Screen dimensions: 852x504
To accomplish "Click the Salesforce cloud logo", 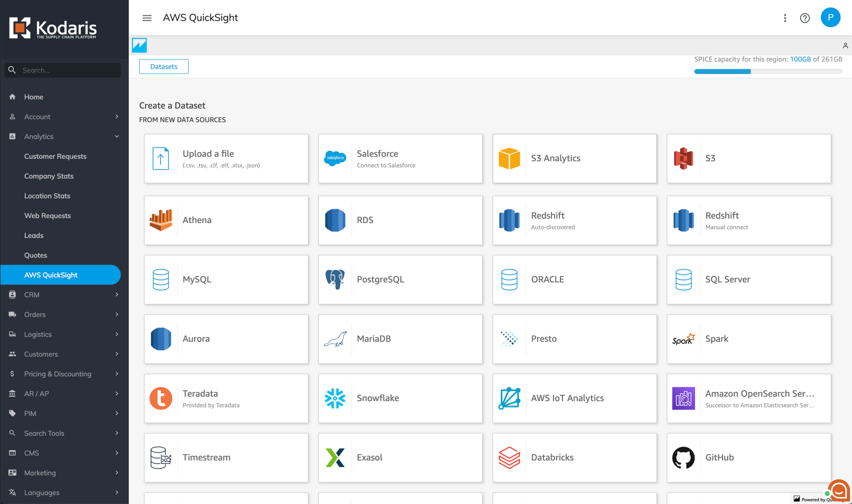I will pyautogui.click(x=335, y=158).
